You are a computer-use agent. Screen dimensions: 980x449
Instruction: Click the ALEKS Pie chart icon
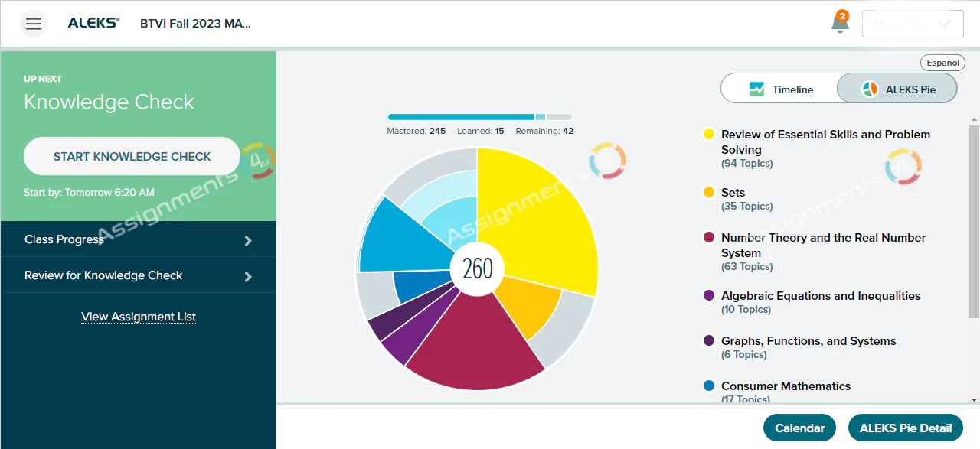pyautogui.click(x=870, y=89)
